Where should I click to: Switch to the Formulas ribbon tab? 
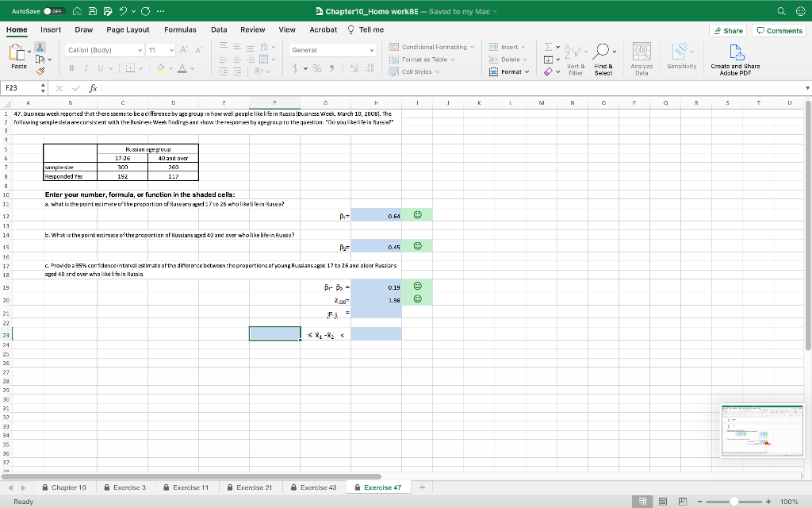(x=180, y=29)
